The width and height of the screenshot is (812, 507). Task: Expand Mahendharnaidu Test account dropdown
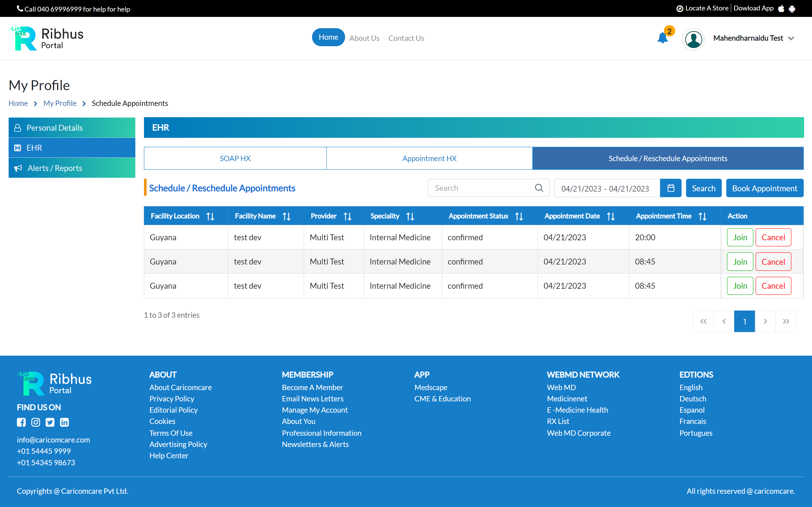pos(791,38)
